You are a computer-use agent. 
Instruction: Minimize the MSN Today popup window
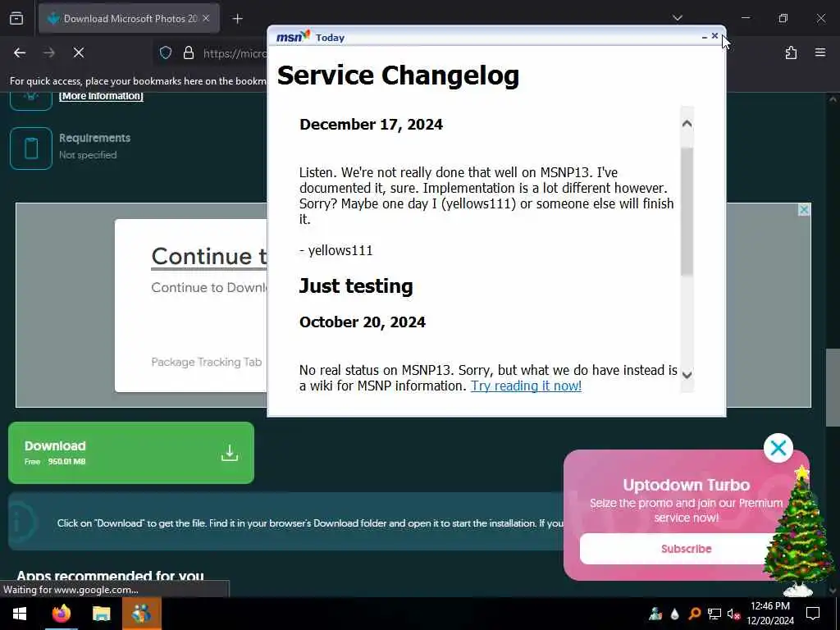pos(704,37)
